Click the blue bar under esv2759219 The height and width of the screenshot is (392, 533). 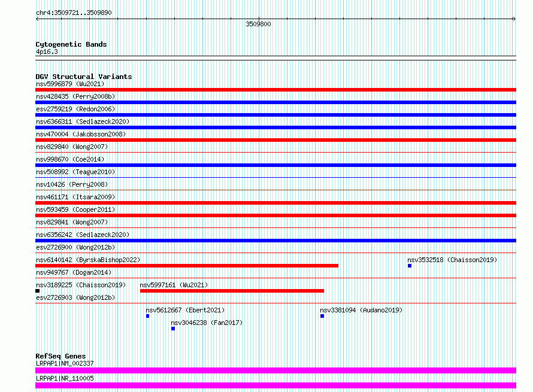275,115
